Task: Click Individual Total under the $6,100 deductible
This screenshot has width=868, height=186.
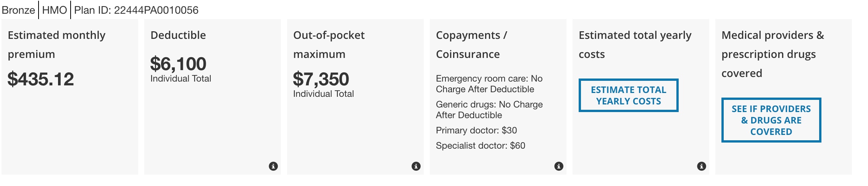Action: click(181, 79)
